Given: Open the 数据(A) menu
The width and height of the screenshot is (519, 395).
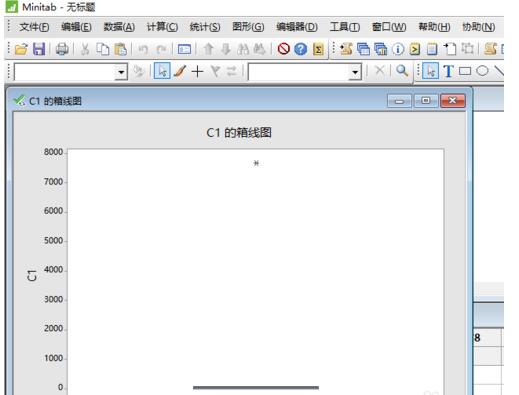Looking at the screenshot, I should pyautogui.click(x=119, y=27).
